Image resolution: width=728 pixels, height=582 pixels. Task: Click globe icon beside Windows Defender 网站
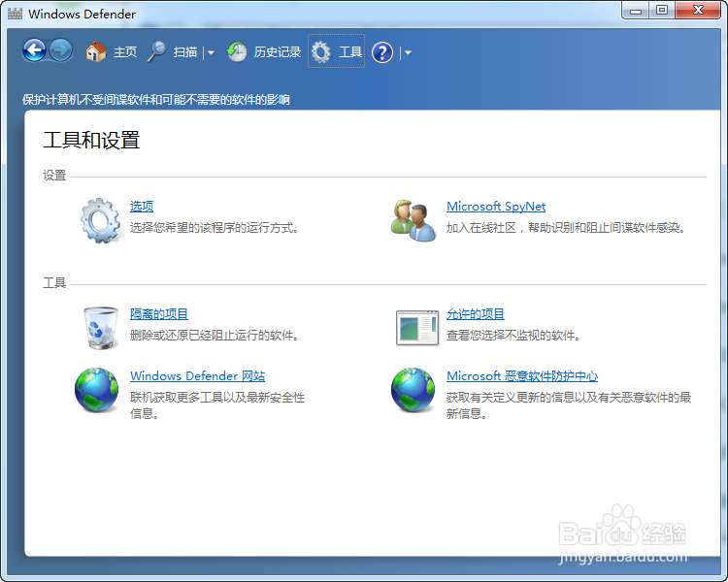pos(96,390)
